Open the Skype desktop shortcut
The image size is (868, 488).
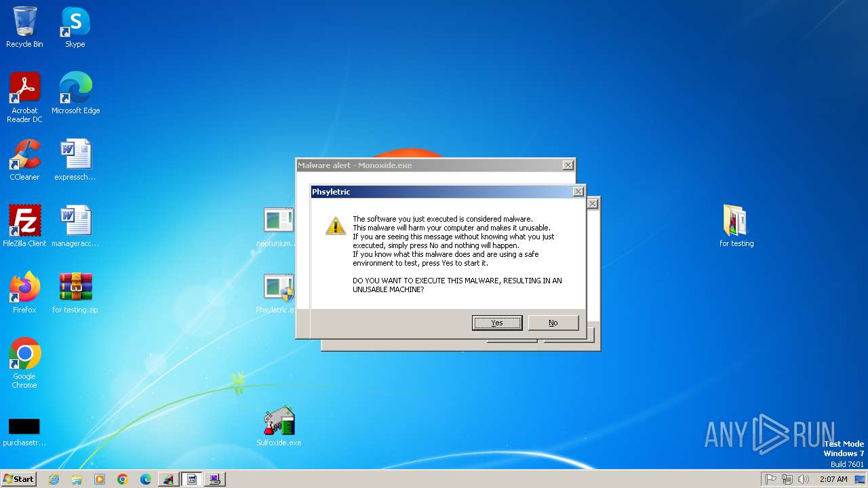[75, 27]
